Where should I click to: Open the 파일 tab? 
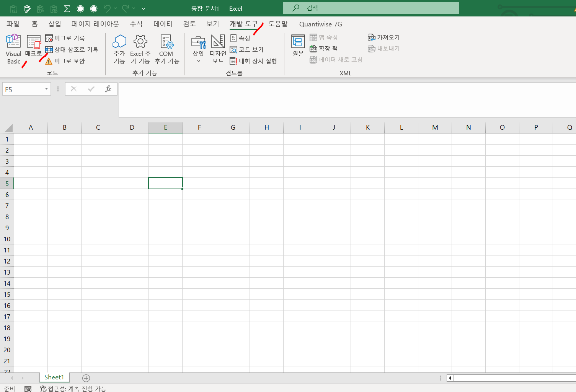[13, 24]
